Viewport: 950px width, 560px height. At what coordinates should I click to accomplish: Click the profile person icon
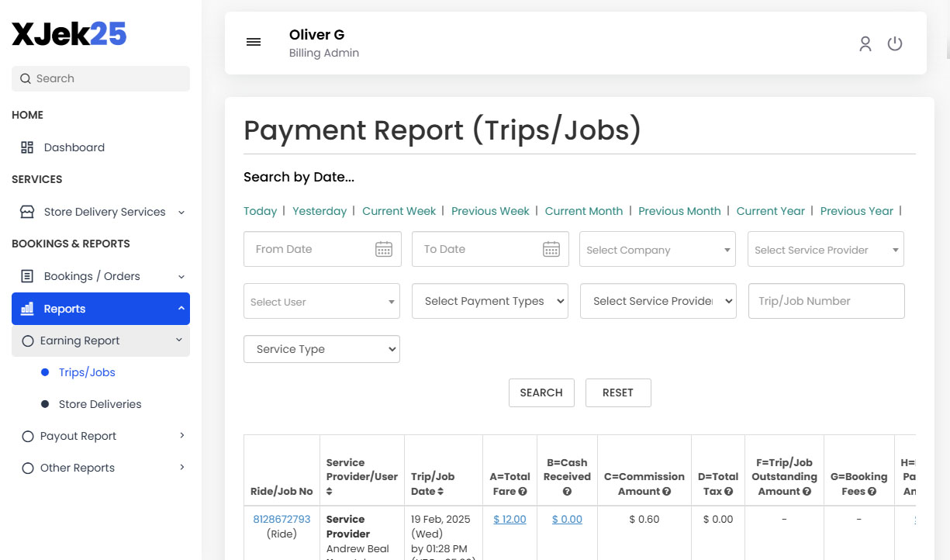tap(865, 43)
